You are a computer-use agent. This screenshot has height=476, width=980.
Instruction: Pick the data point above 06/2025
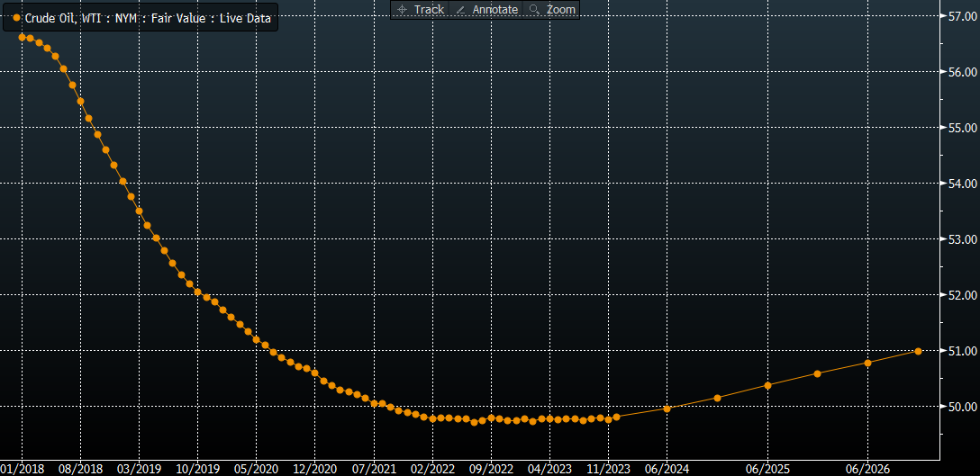pyautogui.click(x=767, y=385)
